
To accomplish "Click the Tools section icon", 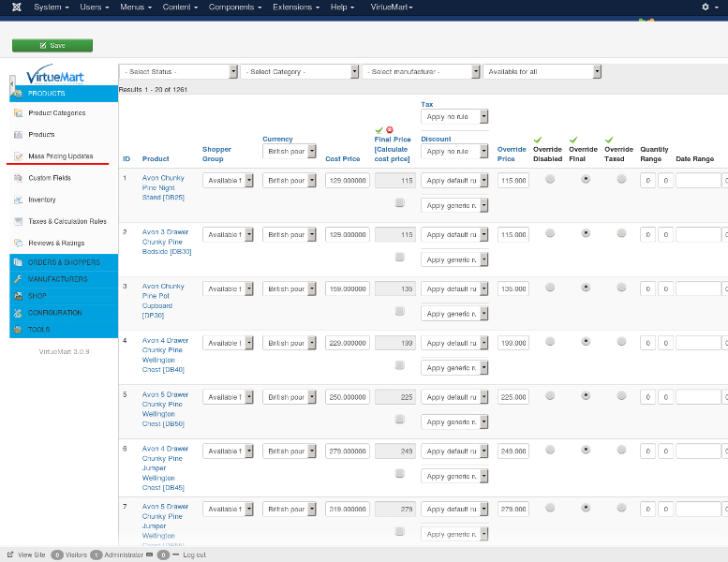I will (x=18, y=330).
